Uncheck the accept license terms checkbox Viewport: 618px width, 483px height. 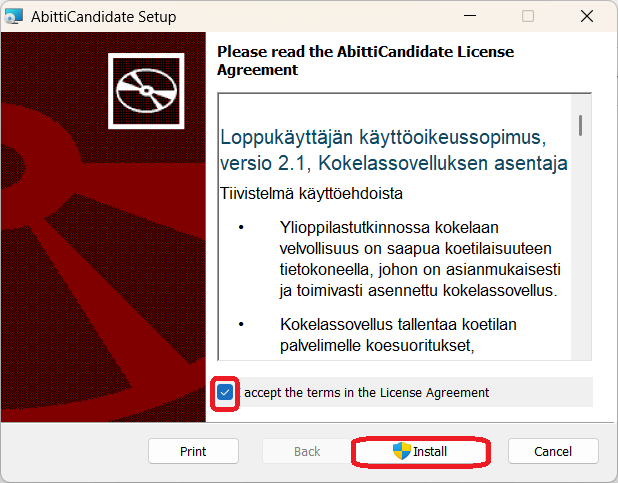[225, 392]
